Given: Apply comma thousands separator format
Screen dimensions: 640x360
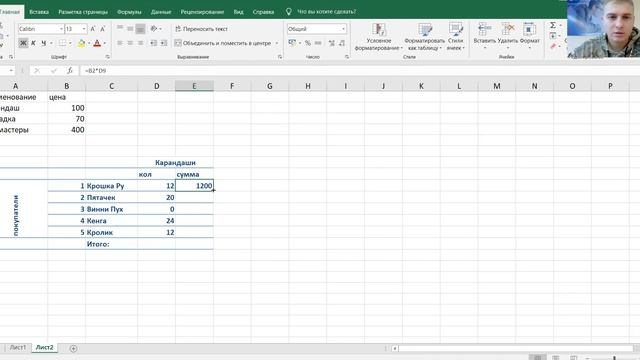Looking at the screenshot, I should point(318,43).
